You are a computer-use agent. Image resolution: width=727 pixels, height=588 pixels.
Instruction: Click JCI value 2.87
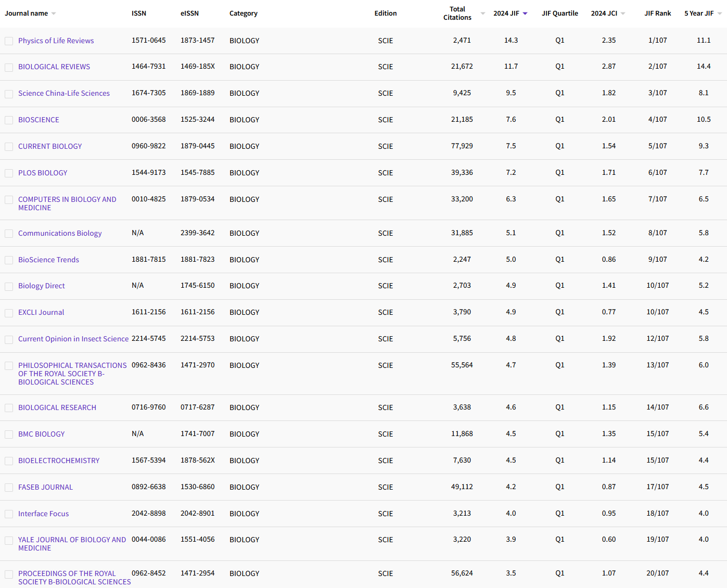(x=609, y=67)
